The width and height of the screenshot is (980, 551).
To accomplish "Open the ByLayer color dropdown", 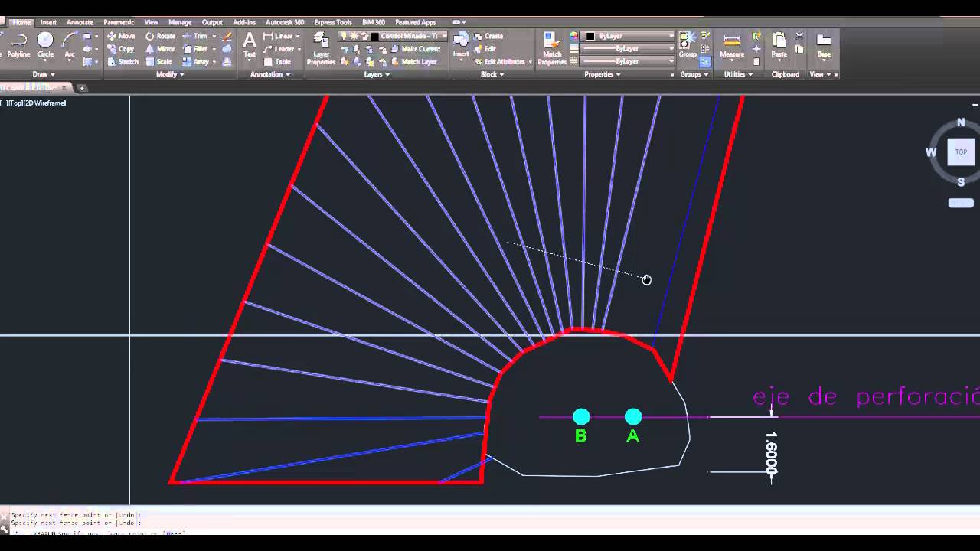I will pyautogui.click(x=629, y=36).
